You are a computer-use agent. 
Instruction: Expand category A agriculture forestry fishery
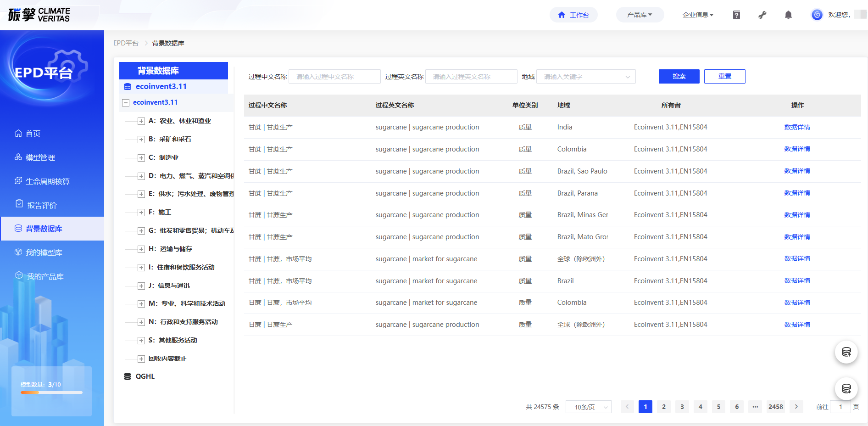tap(141, 121)
